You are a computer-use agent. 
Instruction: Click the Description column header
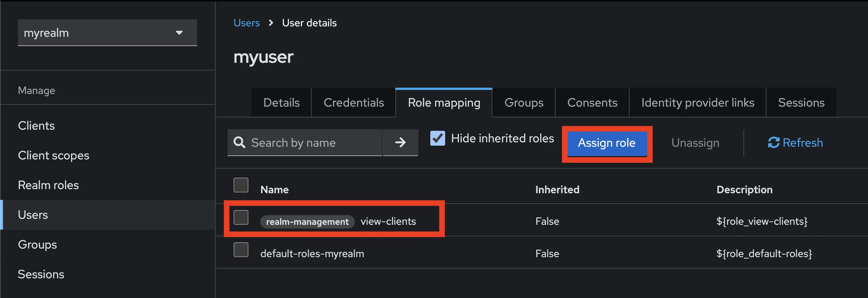(745, 190)
